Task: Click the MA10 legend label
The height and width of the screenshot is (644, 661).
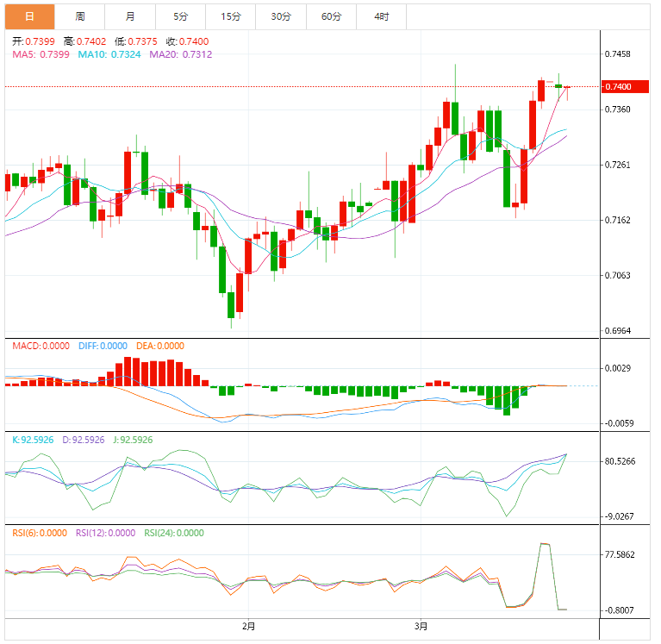Action: point(109,54)
